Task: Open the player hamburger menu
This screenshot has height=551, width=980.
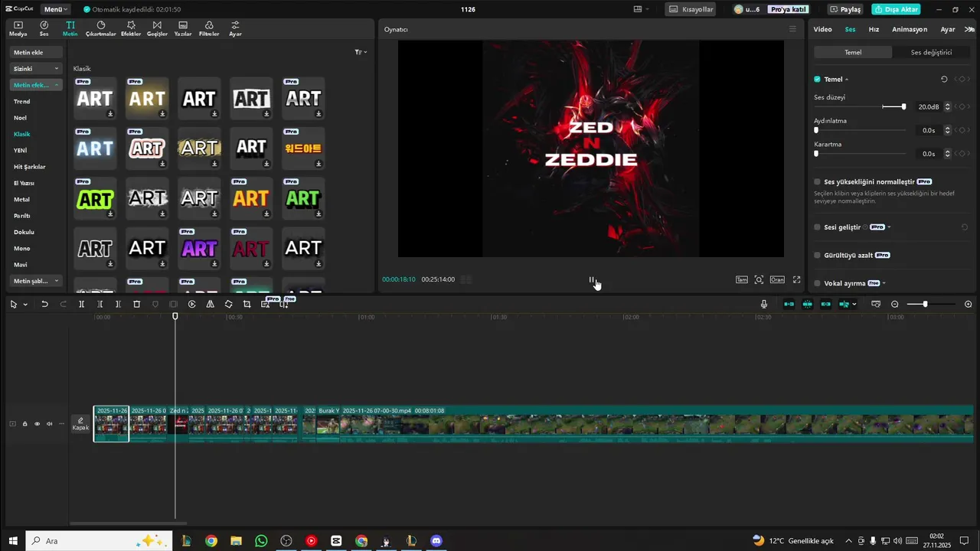Action: (792, 29)
